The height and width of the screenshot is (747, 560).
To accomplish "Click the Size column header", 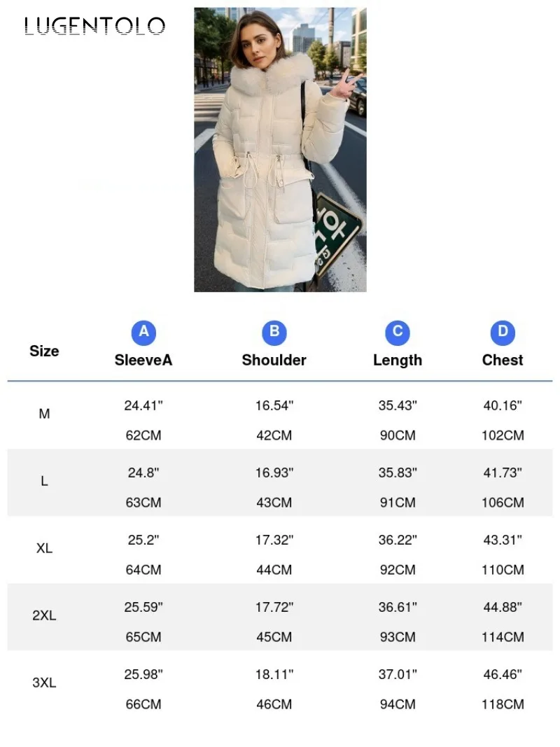I will click(44, 351).
